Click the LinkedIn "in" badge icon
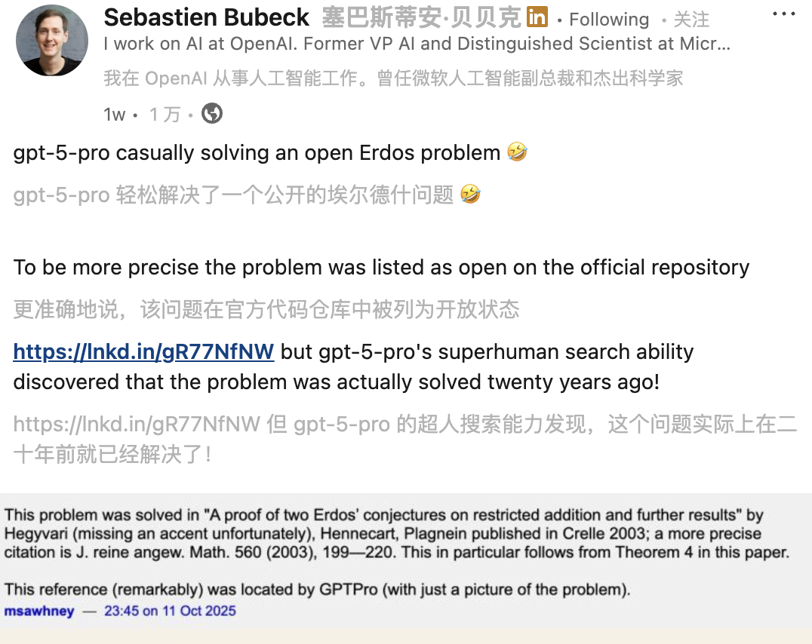The width and height of the screenshot is (812, 644). [x=537, y=17]
